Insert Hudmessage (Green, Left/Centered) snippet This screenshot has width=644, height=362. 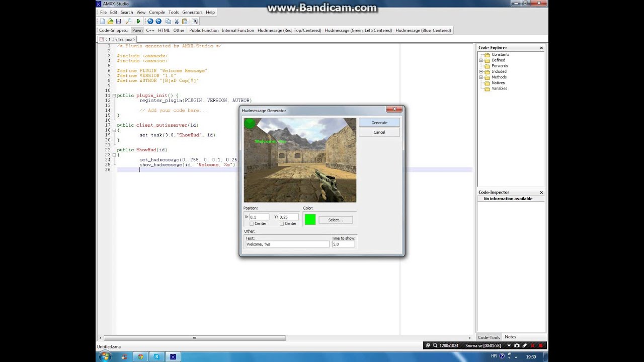(x=358, y=30)
